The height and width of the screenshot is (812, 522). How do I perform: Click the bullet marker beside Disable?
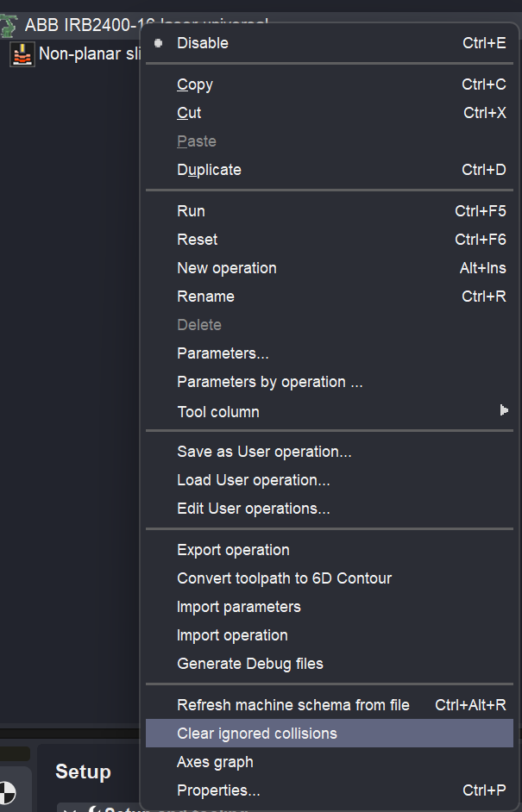click(x=158, y=42)
